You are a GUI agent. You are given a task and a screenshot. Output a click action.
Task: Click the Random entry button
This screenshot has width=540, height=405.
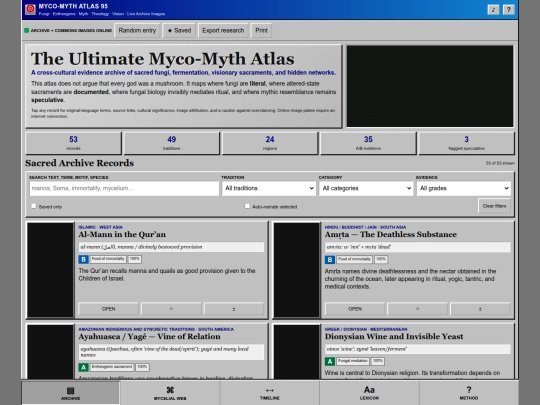(x=137, y=30)
